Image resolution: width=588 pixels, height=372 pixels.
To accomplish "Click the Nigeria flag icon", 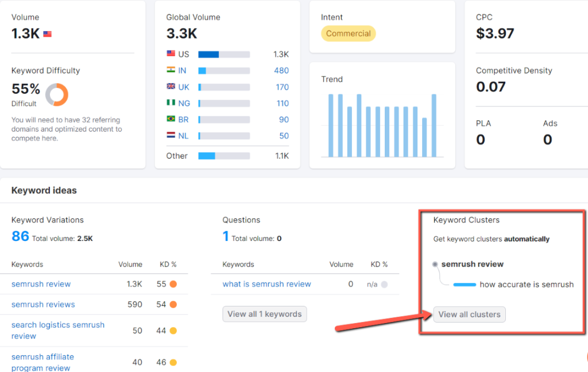I will point(170,103).
